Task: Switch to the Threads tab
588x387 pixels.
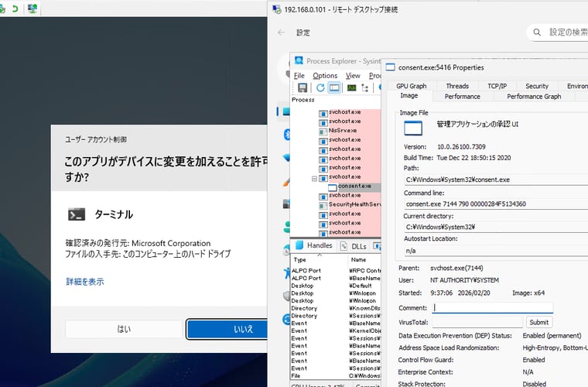Action: pyautogui.click(x=457, y=86)
